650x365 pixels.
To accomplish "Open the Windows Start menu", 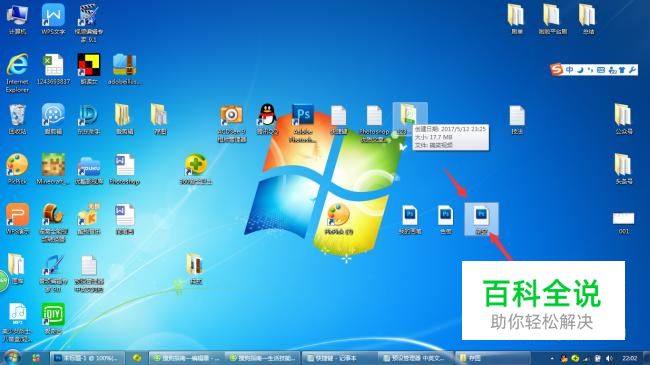I will (13, 358).
